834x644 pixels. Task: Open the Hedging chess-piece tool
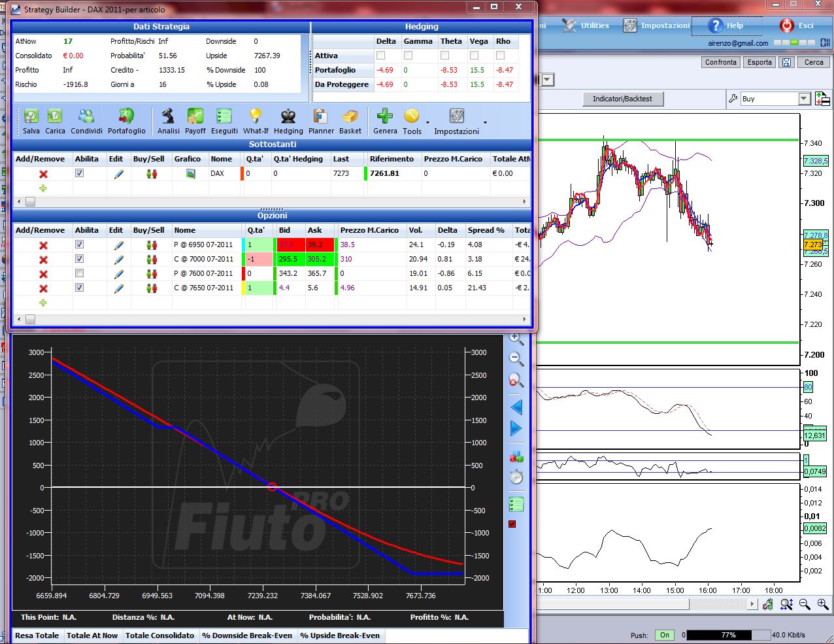point(288,116)
